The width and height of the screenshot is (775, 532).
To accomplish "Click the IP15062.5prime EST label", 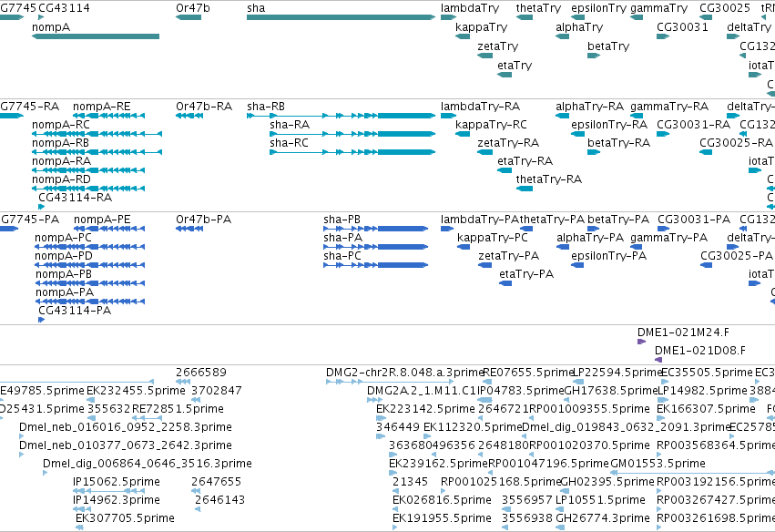I will coord(117,482).
